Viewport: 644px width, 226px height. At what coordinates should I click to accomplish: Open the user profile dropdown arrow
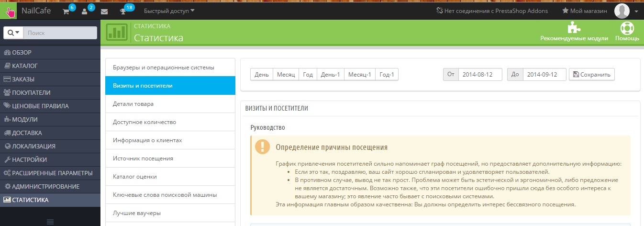pos(636,11)
